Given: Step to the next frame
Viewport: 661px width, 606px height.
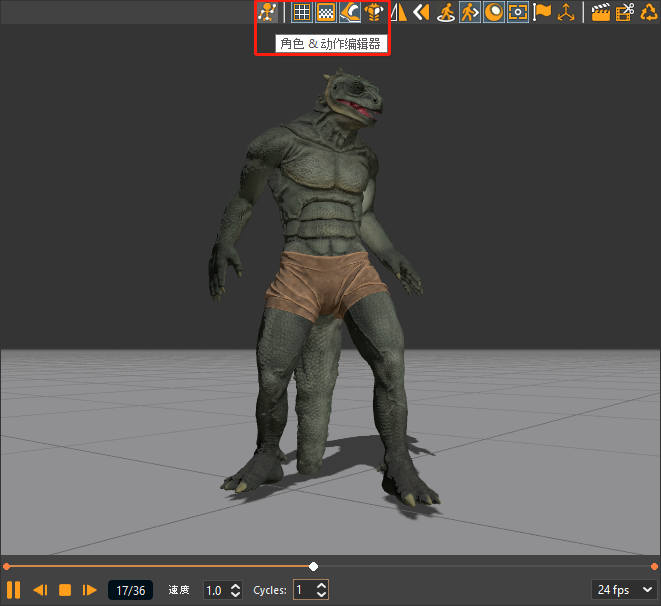Looking at the screenshot, I should tap(90, 590).
